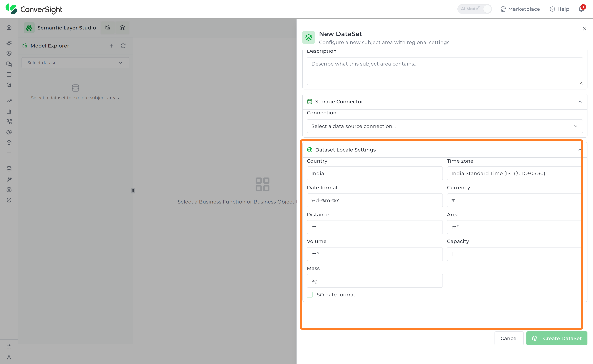Click the phone call sidebar icon

pos(9,122)
